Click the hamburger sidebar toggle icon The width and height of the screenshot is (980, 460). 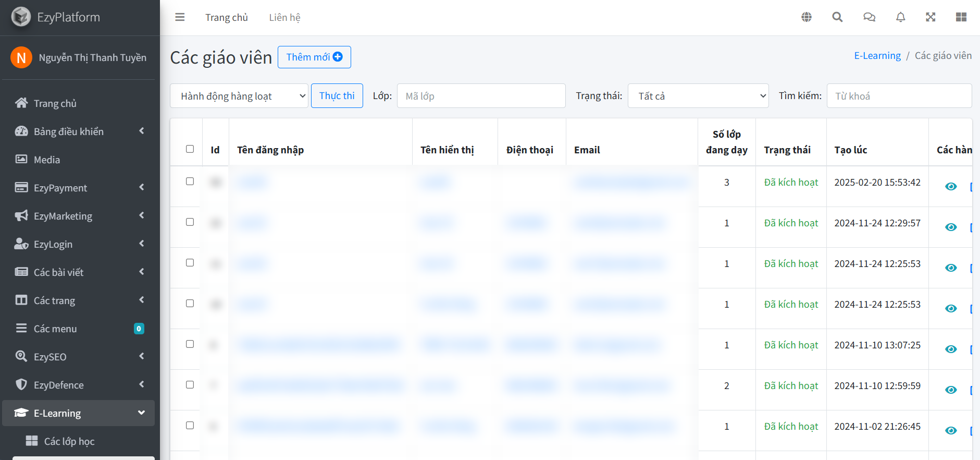tap(180, 17)
